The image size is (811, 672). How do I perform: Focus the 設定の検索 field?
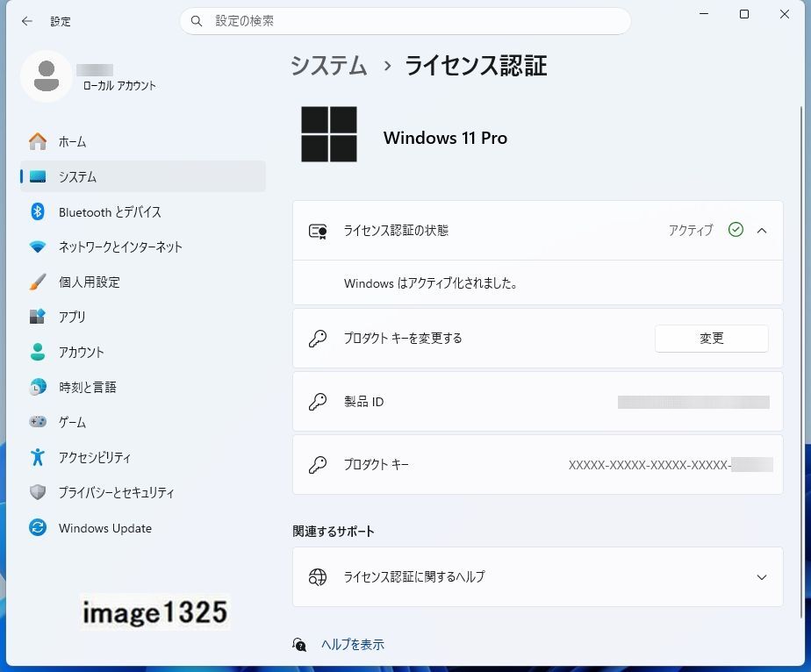[x=405, y=21]
